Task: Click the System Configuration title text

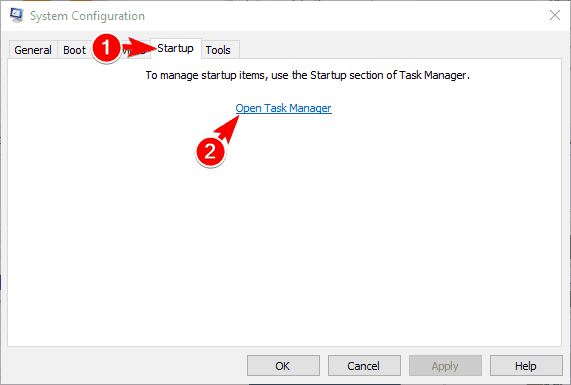Action: (x=87, y=16)
